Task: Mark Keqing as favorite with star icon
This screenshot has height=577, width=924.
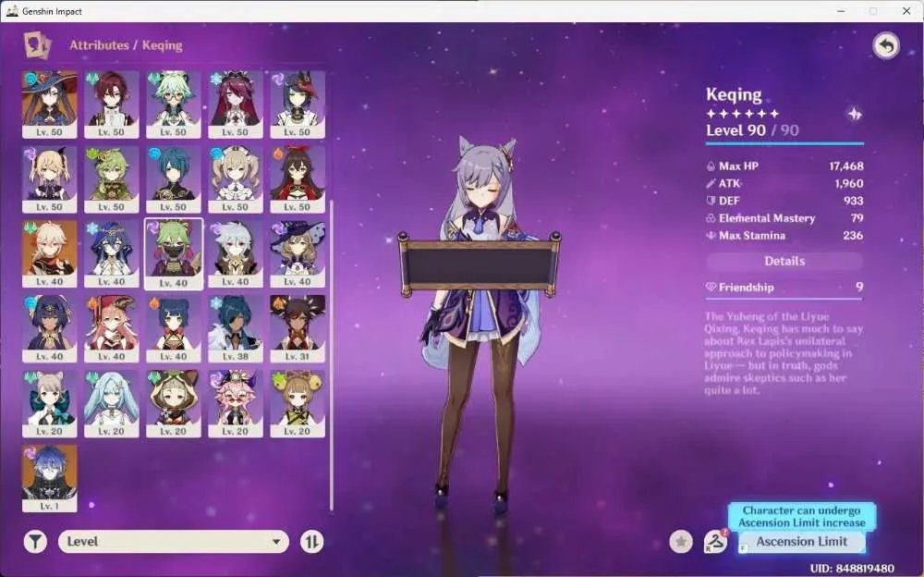Action: coord(681,541)
